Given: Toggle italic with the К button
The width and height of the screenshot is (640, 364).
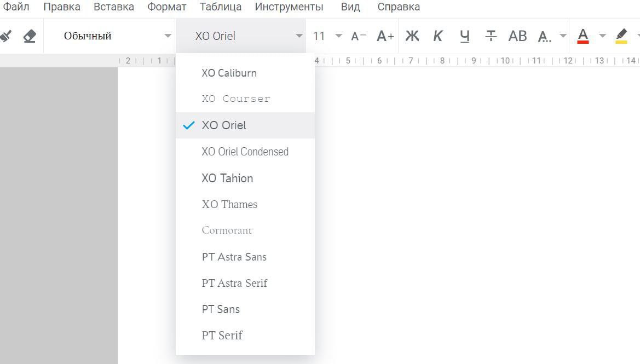Looking at the screenshot, I should point(438,36).
